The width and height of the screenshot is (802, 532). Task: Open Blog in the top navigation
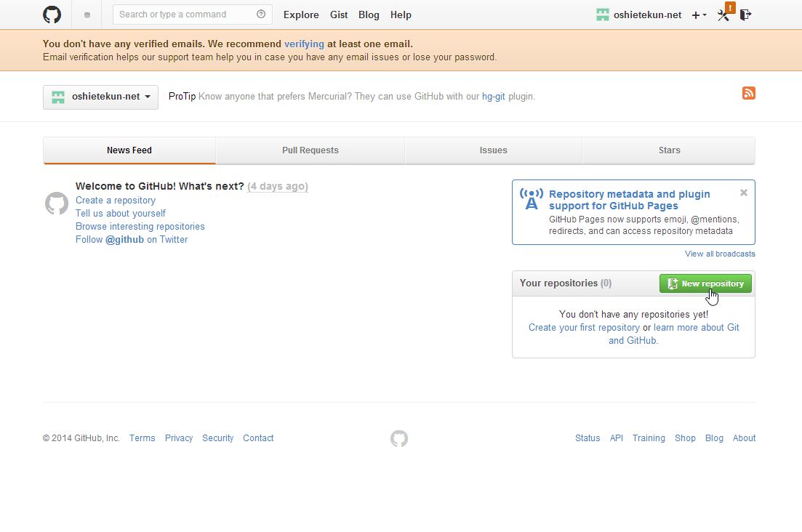point(369,15)
